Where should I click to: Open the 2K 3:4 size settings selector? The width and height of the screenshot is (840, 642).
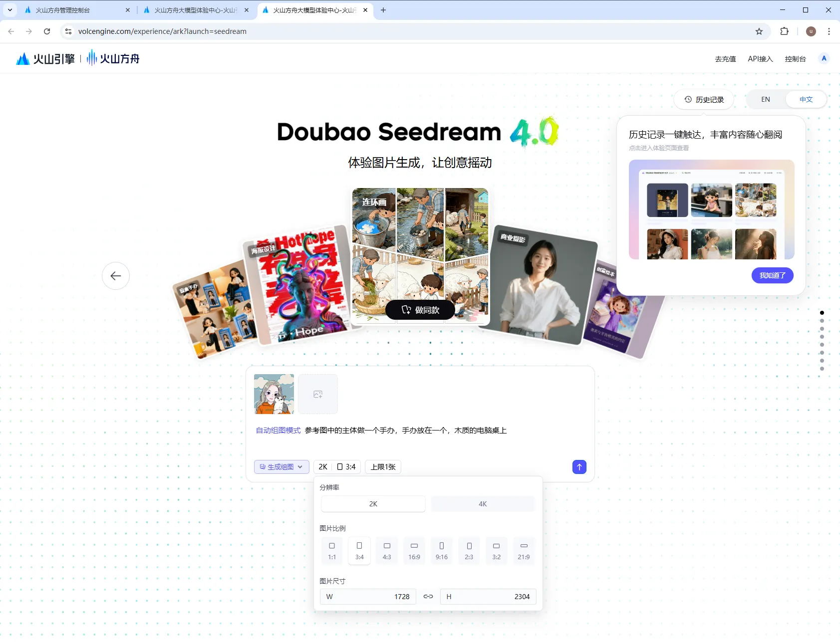pyautogui.click(x=337, y=467)
